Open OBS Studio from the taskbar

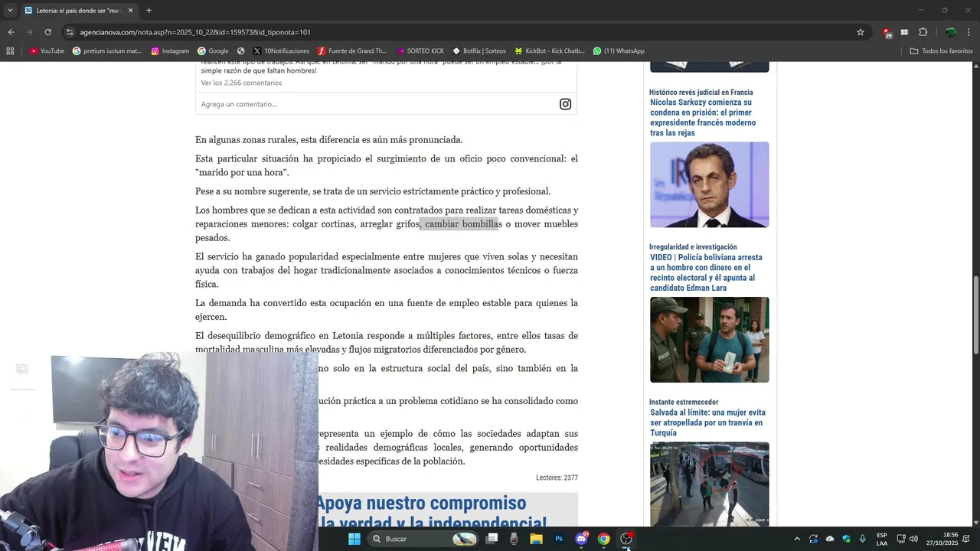(626, 539)
